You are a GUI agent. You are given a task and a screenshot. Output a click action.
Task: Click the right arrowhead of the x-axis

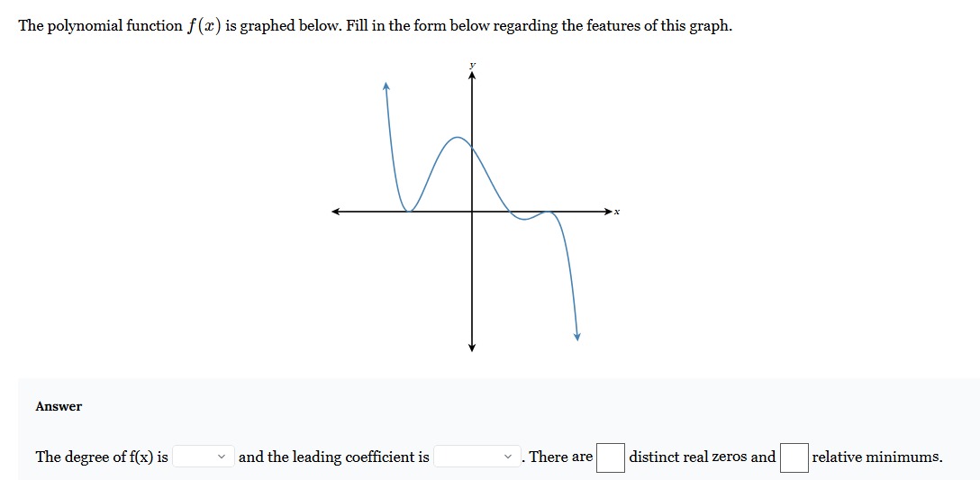[607, 212]
